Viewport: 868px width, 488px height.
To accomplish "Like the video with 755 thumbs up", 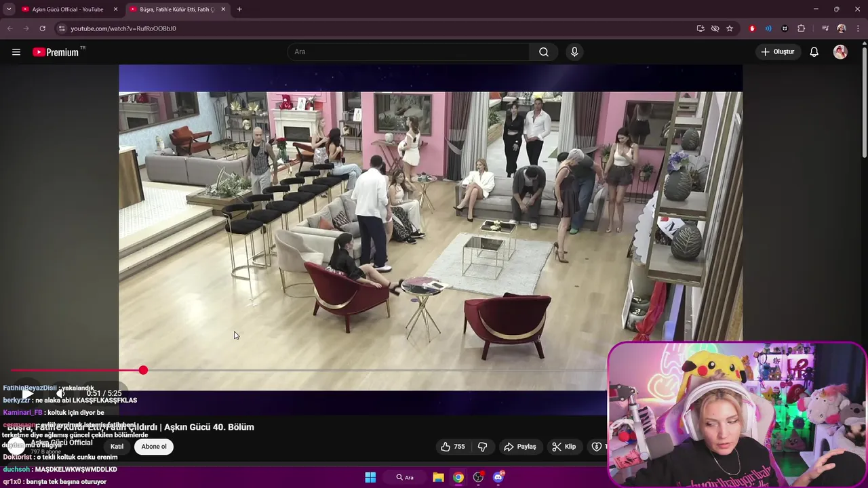I will tap(452, 447).
